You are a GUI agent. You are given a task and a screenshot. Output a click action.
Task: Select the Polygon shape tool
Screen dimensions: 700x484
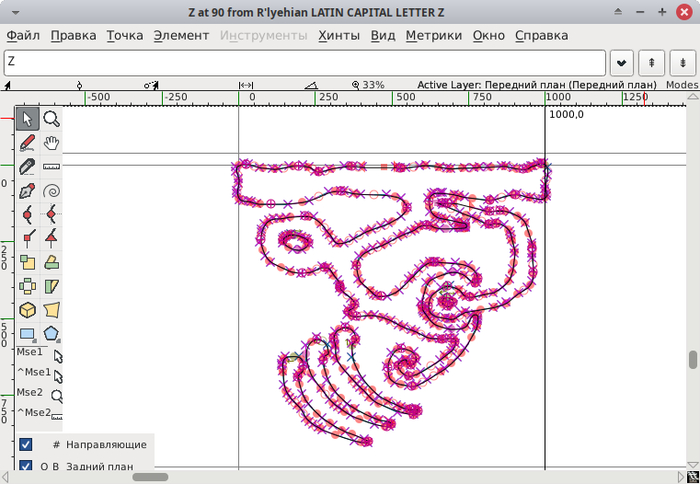(x=51, y=334)
